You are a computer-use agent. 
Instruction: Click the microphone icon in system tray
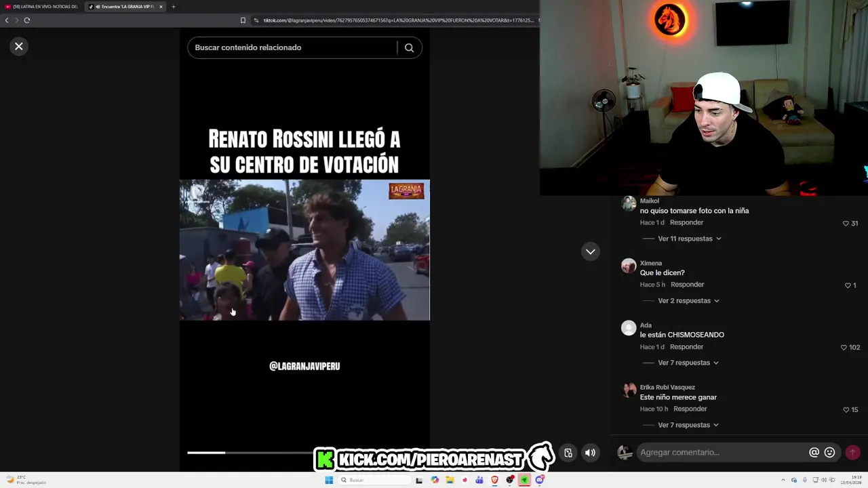(805, 480)
